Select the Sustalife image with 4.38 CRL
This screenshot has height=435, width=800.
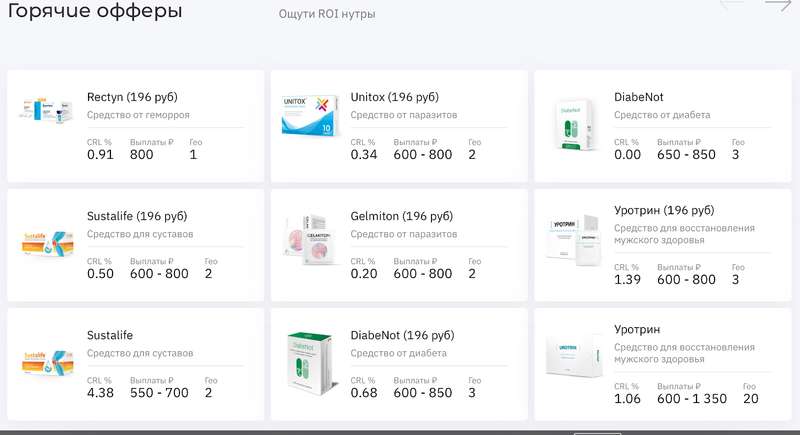(x=48, y=362)
